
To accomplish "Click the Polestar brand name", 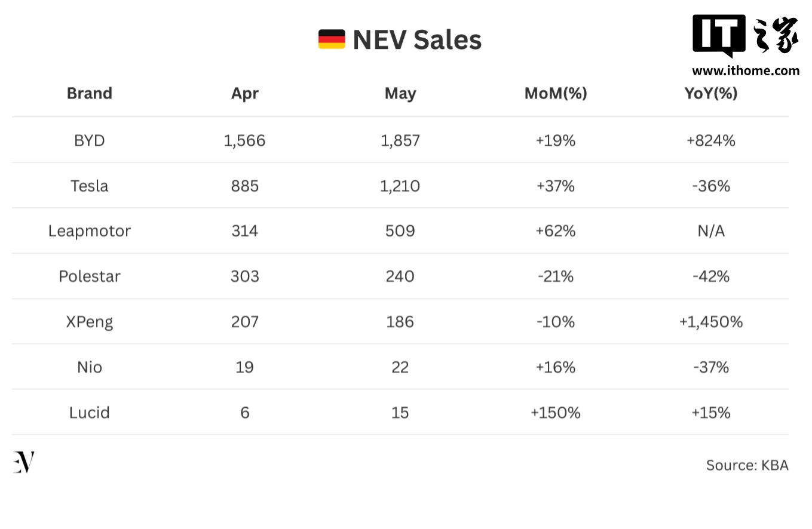I will [90, 276].
